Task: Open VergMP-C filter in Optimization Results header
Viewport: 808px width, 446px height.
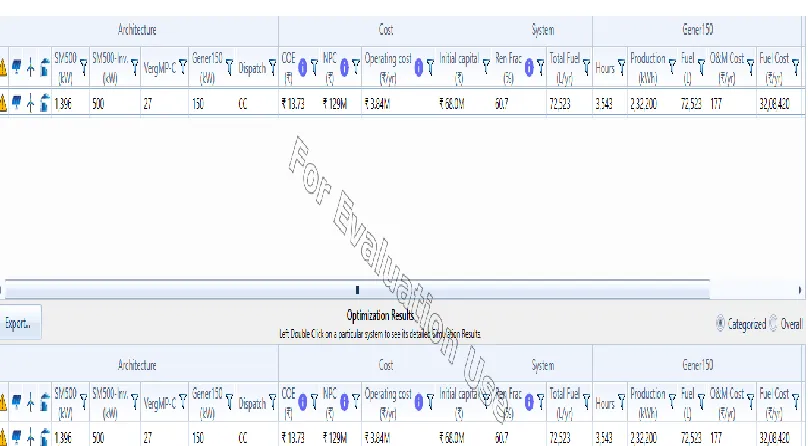Action: point(182,403)
